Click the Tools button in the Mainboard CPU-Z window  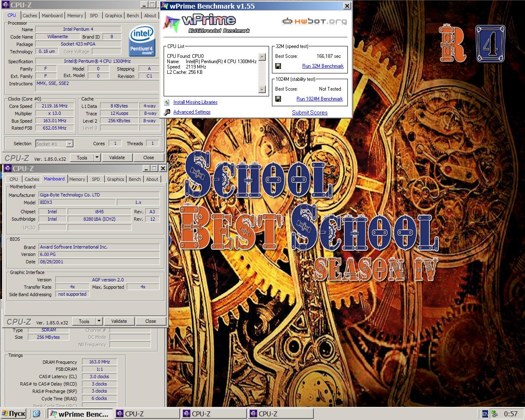tap(84, 321)
